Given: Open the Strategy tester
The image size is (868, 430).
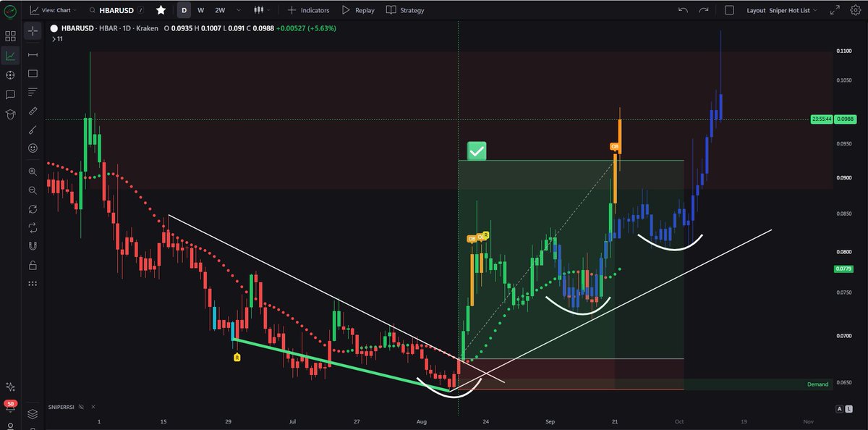Looking at the screenshot, I should pyautogui.click(x=405, y=10).
